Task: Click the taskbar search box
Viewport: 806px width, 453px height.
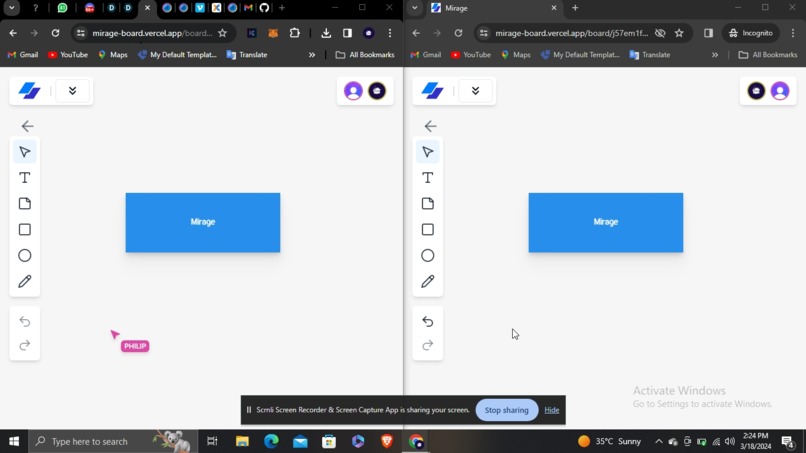Action: 113,441
